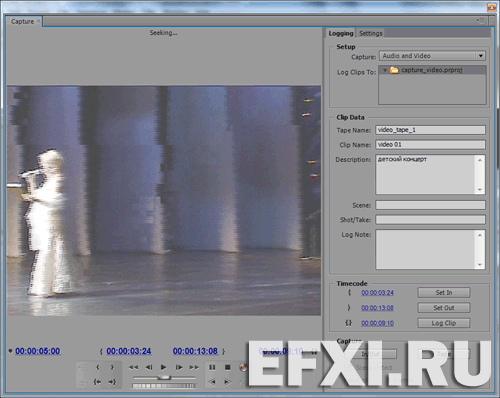Collapse the capture_video.prproj tree arrow
The width and height of the screenshot is (500, 398).
(385, 70)
